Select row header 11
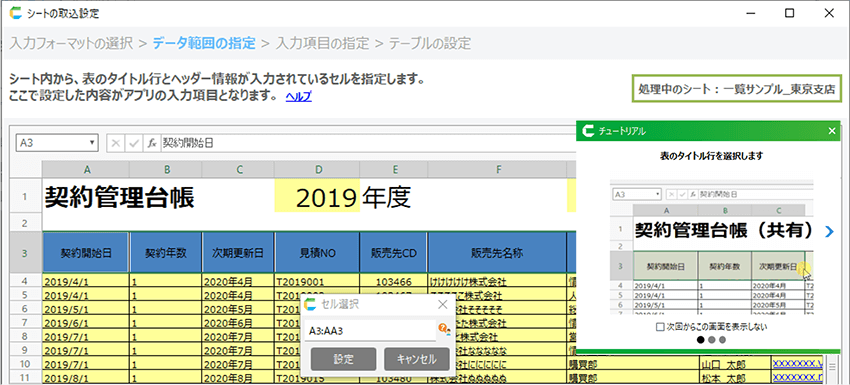 pos(25,376)
